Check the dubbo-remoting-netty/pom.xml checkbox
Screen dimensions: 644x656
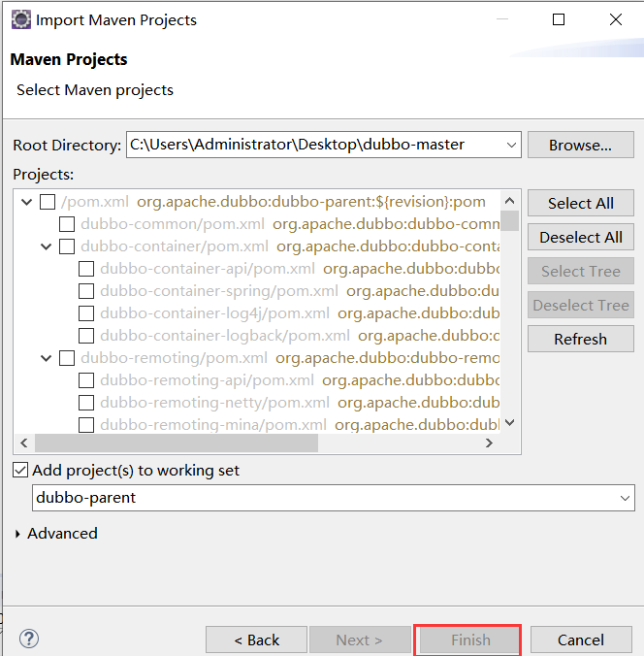point(86,403)
